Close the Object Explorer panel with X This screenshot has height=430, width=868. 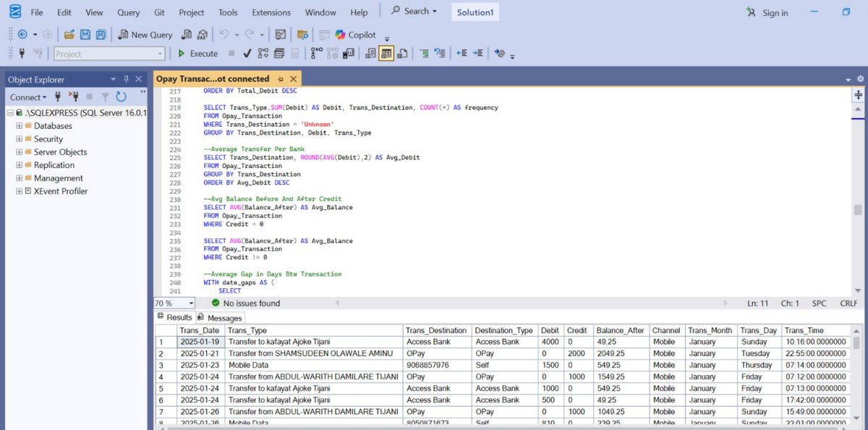pyautogui.click(x=138, y=79)
